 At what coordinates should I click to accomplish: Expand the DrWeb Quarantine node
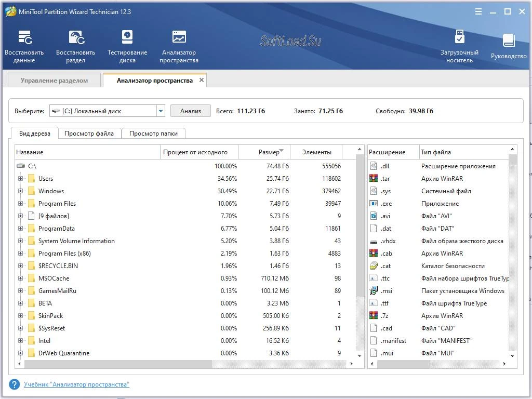click(x=20, y=353)
